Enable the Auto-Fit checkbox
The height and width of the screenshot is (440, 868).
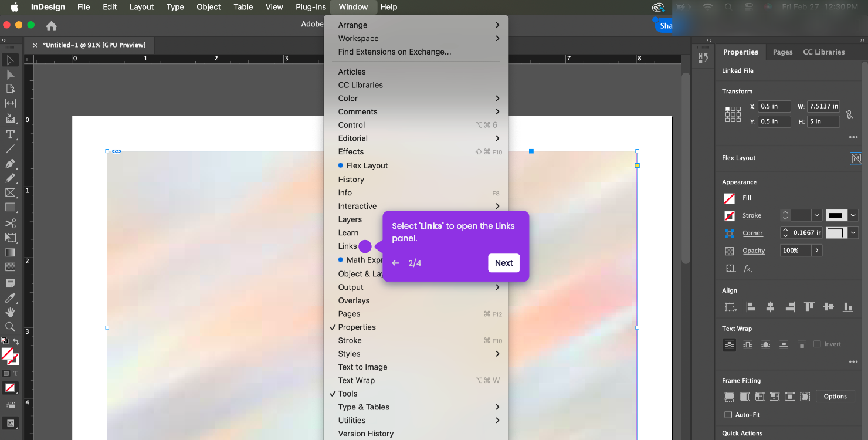click(728, 415)
